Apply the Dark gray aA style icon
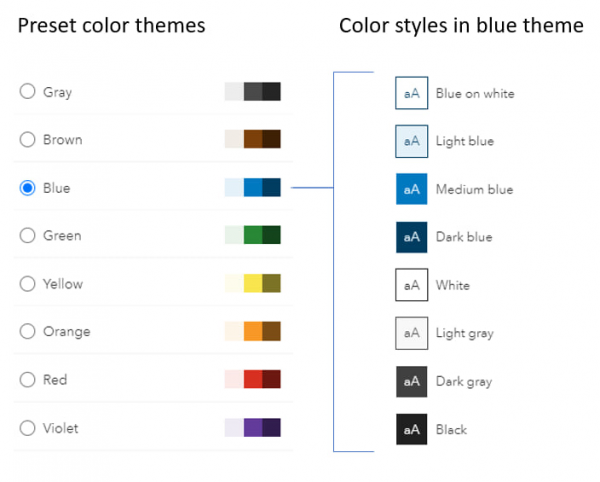This screenshot has height=482, width=600. (x=411, y=381)
